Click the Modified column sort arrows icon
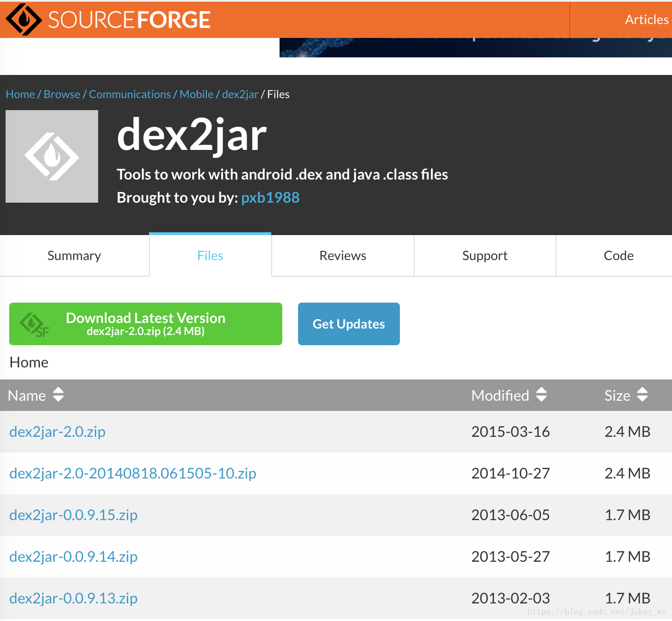Viewport: 672px width, 621px height. 541,396
